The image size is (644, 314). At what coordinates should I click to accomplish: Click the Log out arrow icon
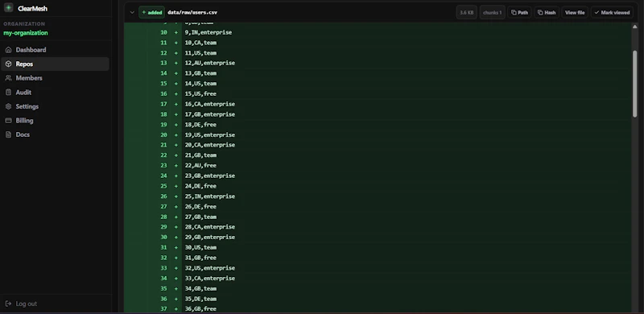(x=8, y=304)
